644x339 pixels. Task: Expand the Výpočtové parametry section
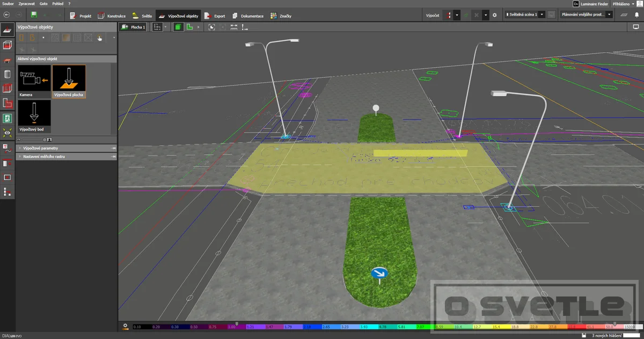[x=66, y=148]
